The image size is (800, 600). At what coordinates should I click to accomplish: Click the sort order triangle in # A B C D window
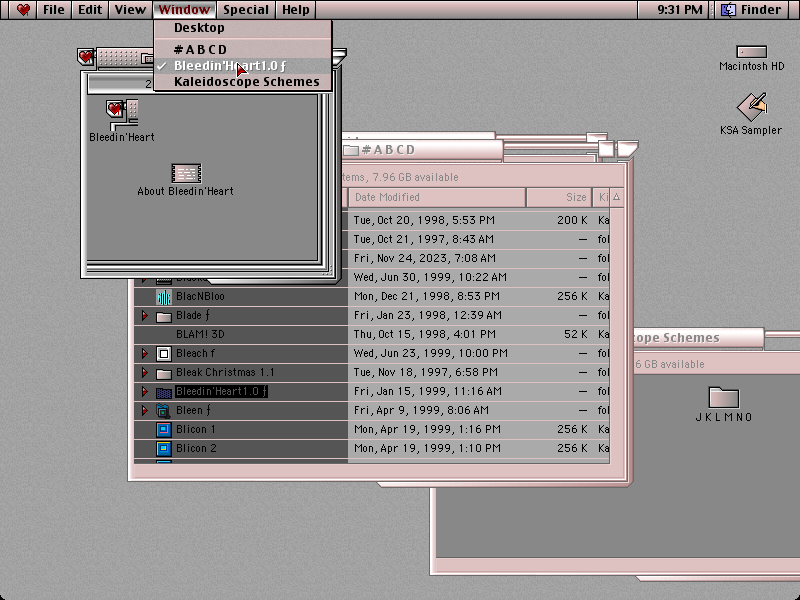tap(616, 197)
